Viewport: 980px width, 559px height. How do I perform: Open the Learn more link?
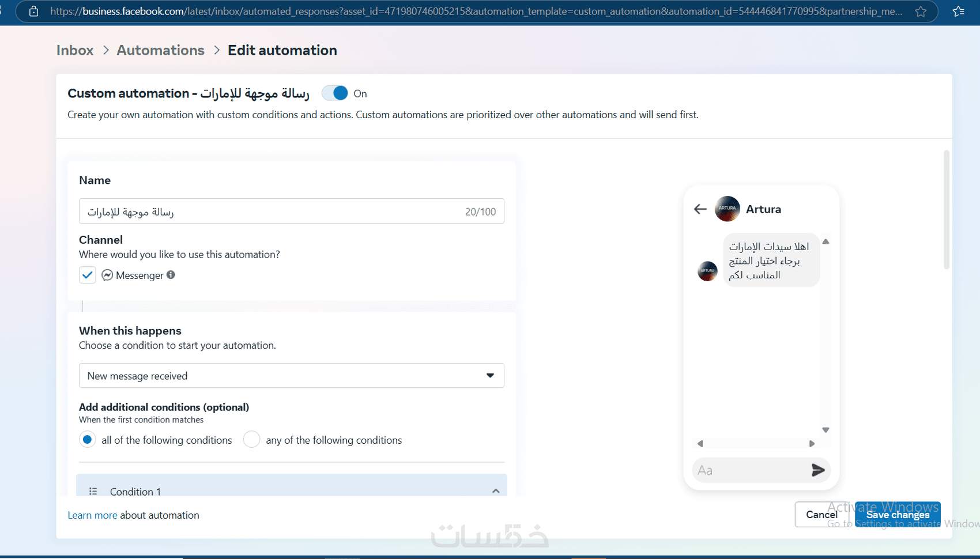tap(92, 515)
